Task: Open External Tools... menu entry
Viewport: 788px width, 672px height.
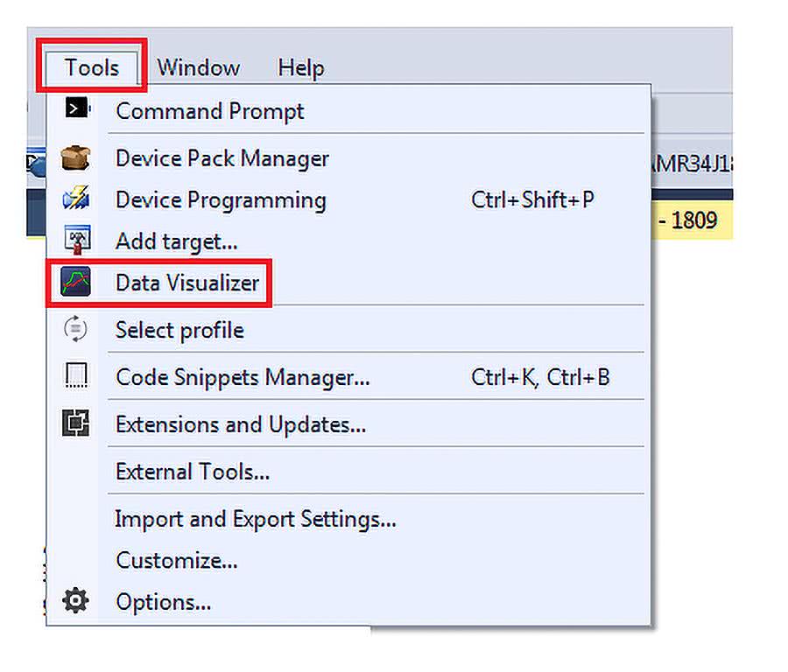Action: pyautogui.click(x=193, y=472)
